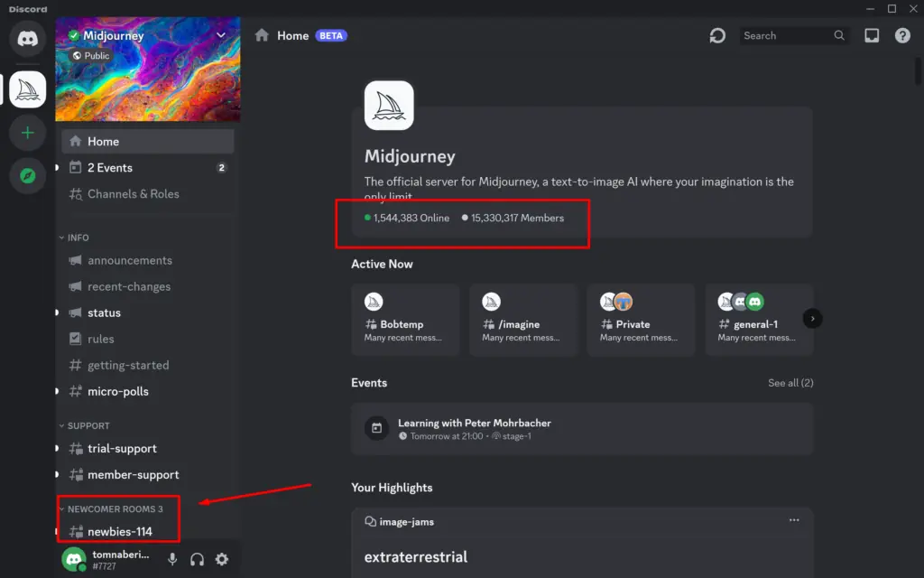Screen dimensions: 924x578
Task: Open the trial-support channel
Action: click(x=147, y=449)
